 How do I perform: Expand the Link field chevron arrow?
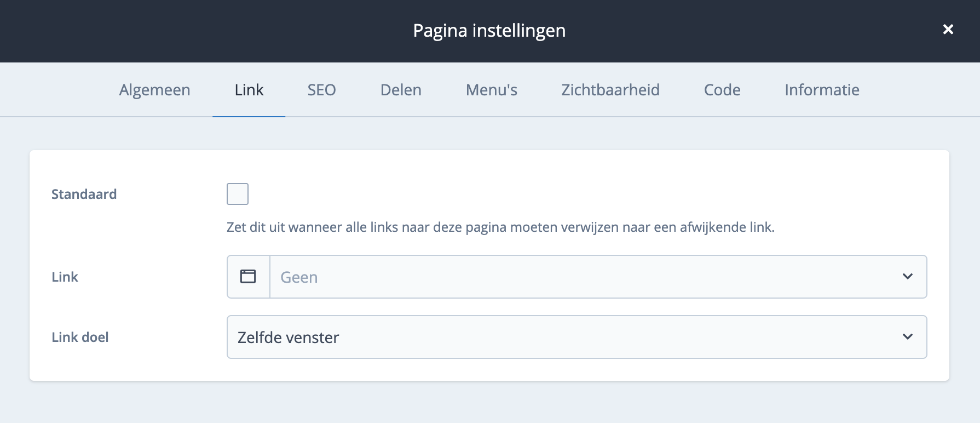pyautogui.click(x=907, y=277)
